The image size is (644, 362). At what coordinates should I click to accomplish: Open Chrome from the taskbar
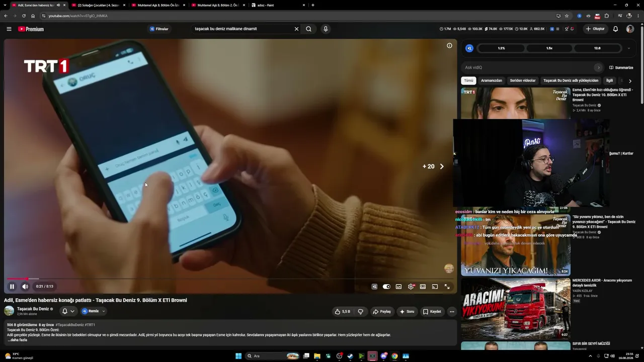point(394,356)
